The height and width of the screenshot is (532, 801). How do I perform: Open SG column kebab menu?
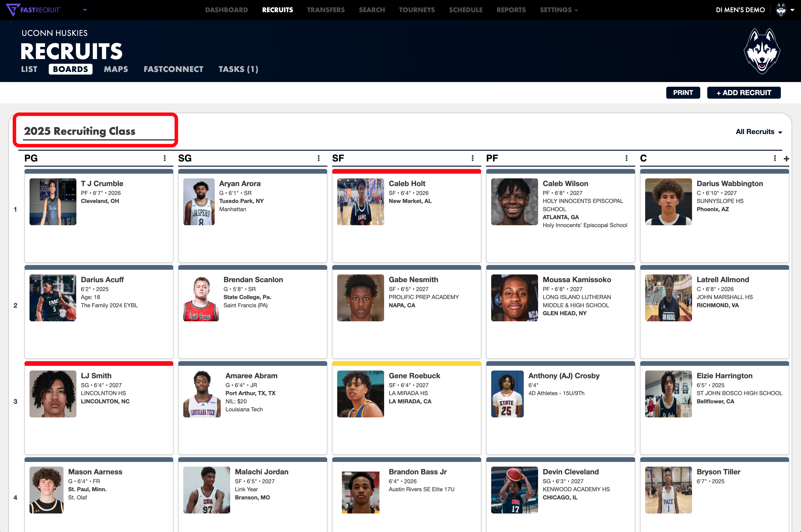click(x=318, y=158)
